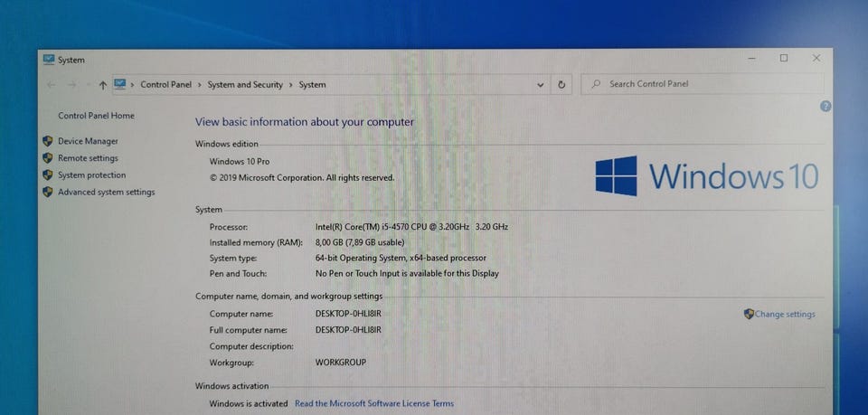This screenshot has width=868, height=415.
Task: Click the Full computer name value DESKTOP-0HLI8IR
Action: pyautogui.click(x=348, y=330)
